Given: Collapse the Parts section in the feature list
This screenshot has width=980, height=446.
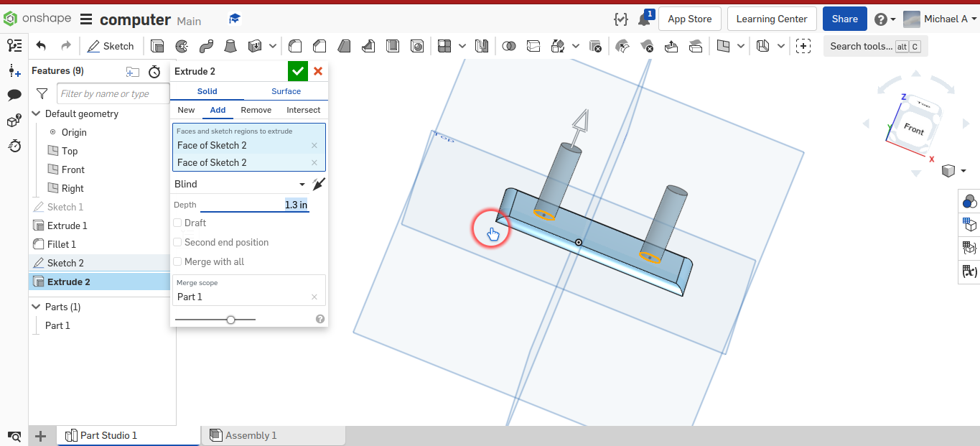Looking at the screenshot, I should click(x=35, y=307).
